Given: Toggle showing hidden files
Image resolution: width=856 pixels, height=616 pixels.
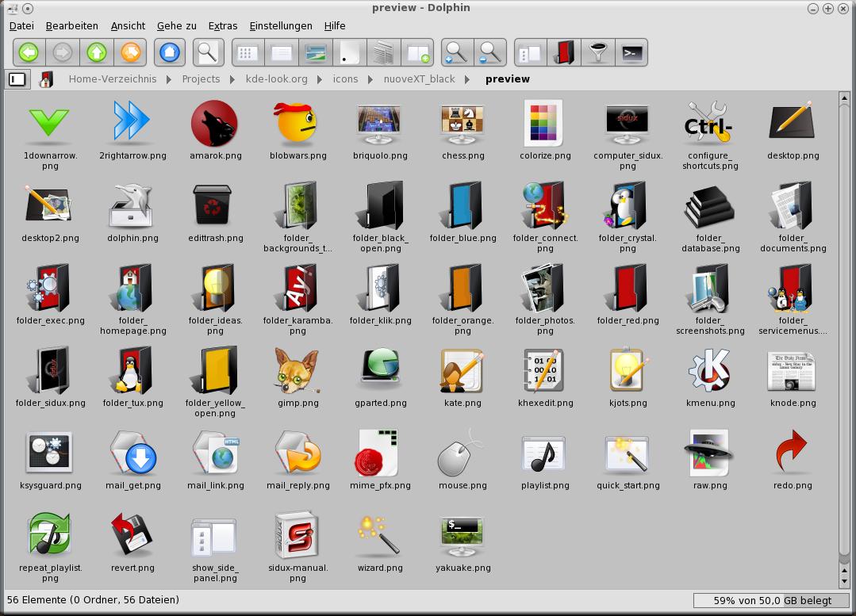Looking at the screenshot, I should click(x=349, y=52).
